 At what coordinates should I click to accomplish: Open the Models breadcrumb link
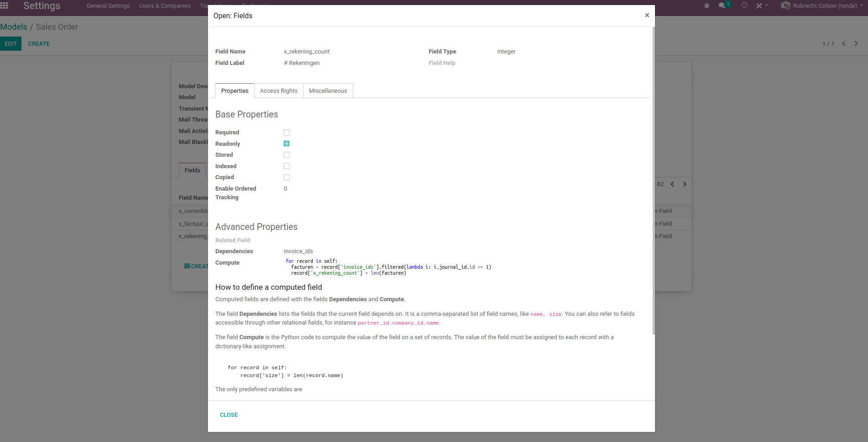(x=14, y=27)
